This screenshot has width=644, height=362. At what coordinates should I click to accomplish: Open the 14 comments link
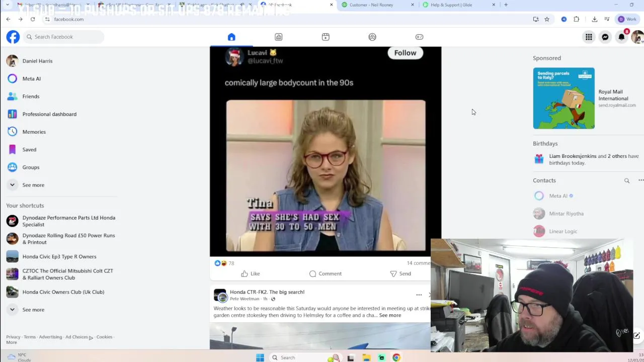point(419,263)
